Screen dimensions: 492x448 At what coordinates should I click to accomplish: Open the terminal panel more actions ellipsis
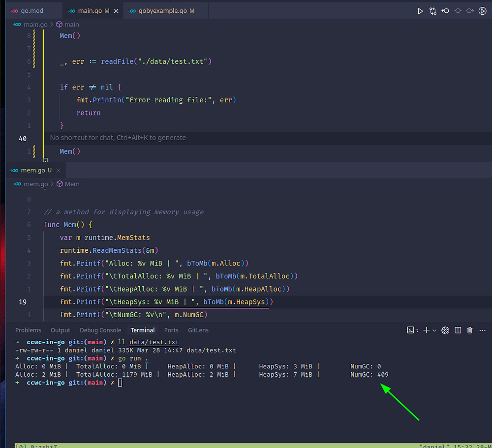point(482,330)
